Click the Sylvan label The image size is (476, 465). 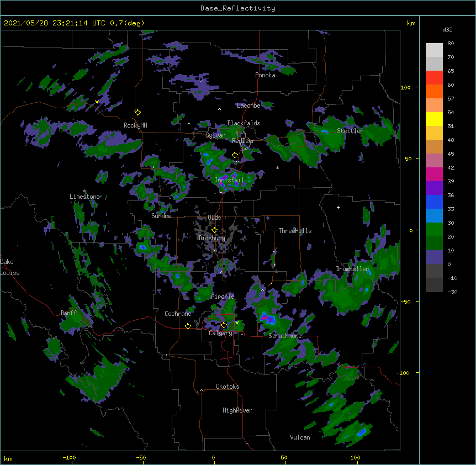tap(215, 135)
